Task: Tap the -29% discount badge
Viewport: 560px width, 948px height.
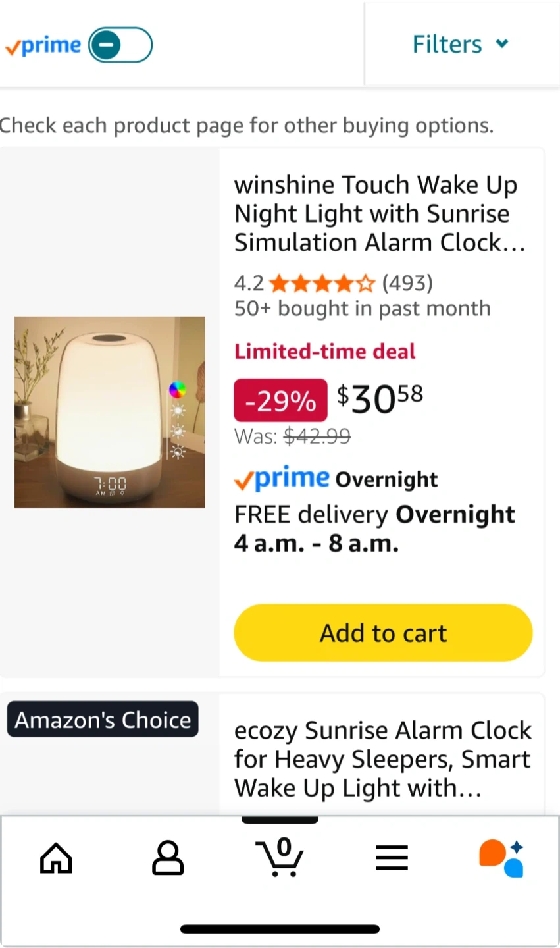Action: (x=280, y=400)
